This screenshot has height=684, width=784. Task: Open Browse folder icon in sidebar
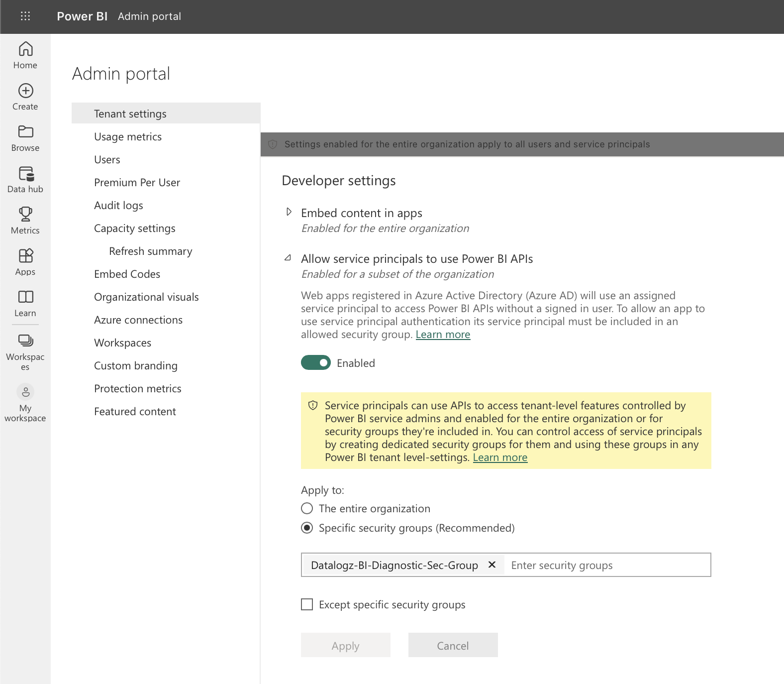25,132
